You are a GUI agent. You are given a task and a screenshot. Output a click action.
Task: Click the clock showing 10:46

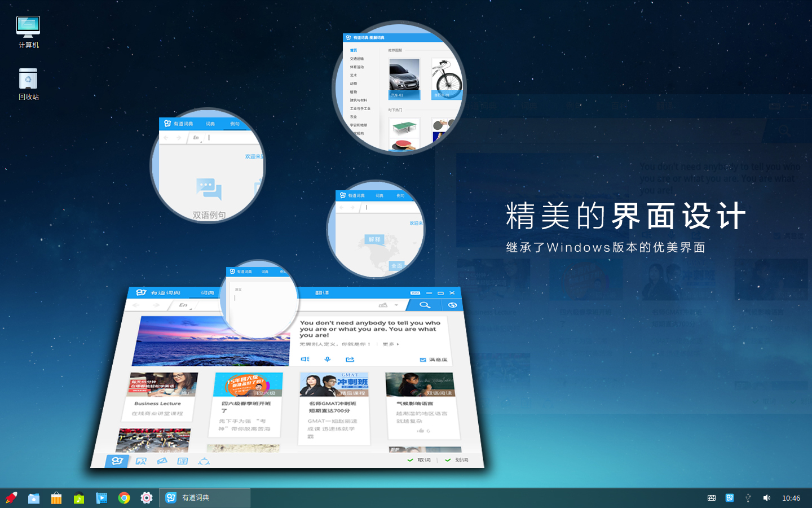[x=791, y=498]
